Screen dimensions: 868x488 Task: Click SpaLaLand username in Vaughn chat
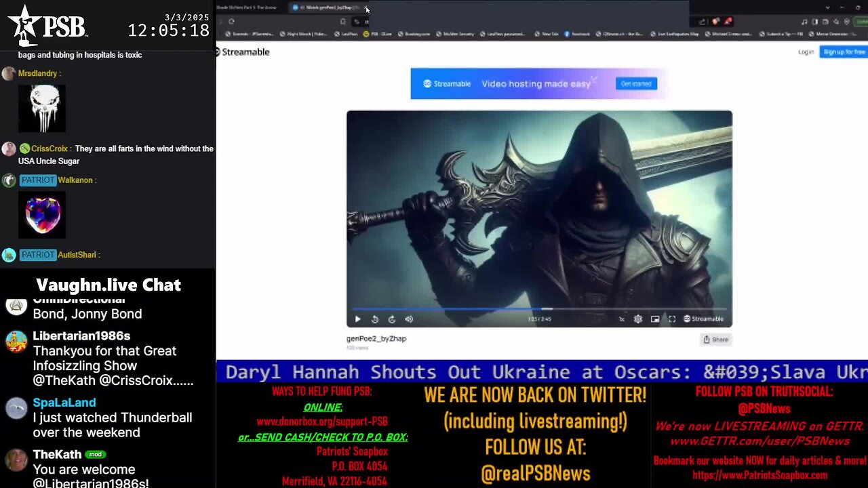tap(66, 403)
